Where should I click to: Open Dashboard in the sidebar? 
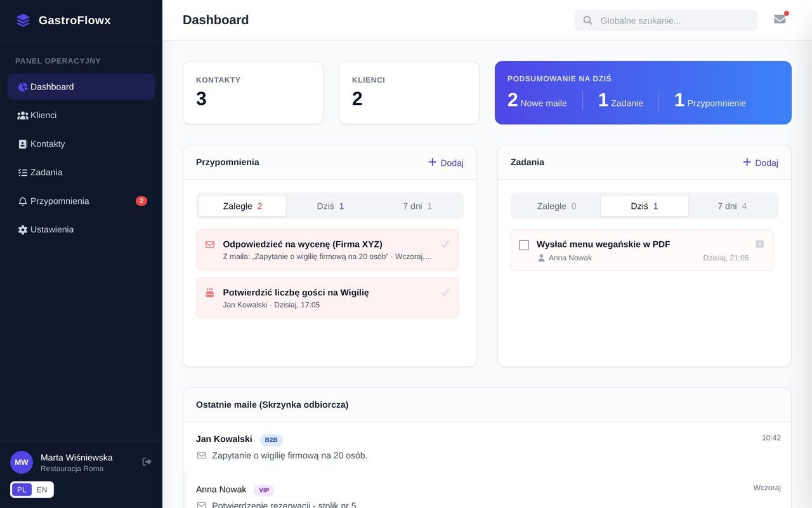point(81,87)
